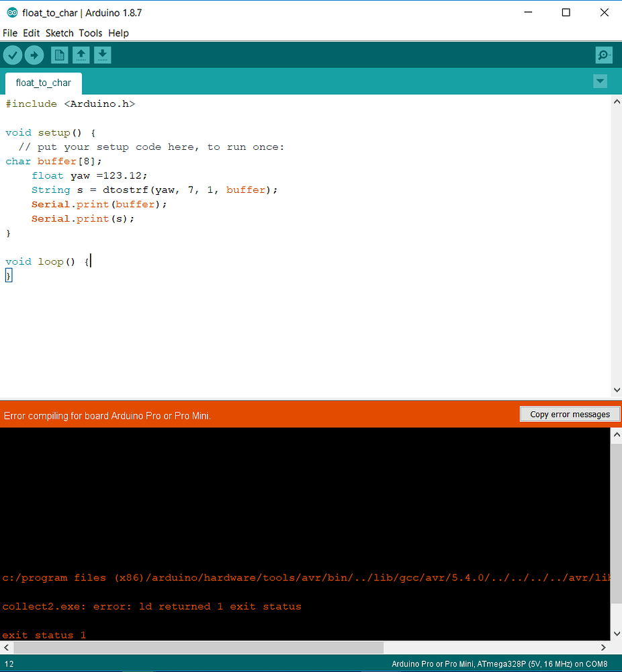The width and height of the screenshot is (622, 672).
Task: Open a sketch using the Open toolbar icon
Action: (81, 54)
